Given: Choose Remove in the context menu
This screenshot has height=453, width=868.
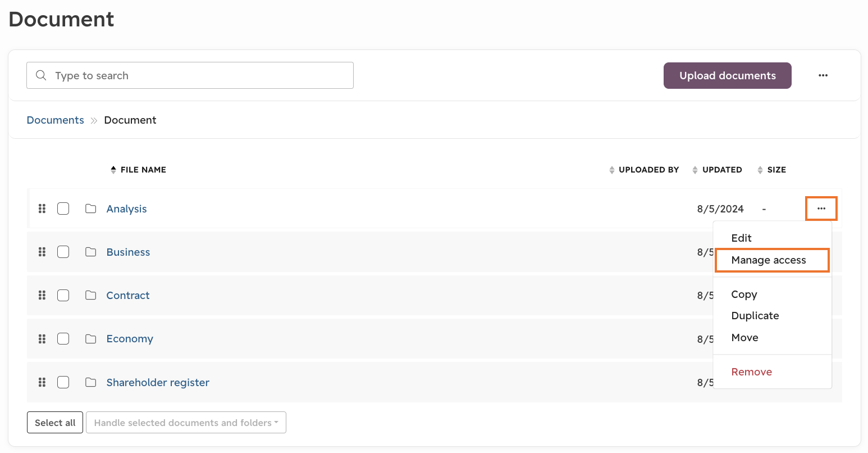Looking at the screenshot, I should pyautogui.click(x=752, y=372).
